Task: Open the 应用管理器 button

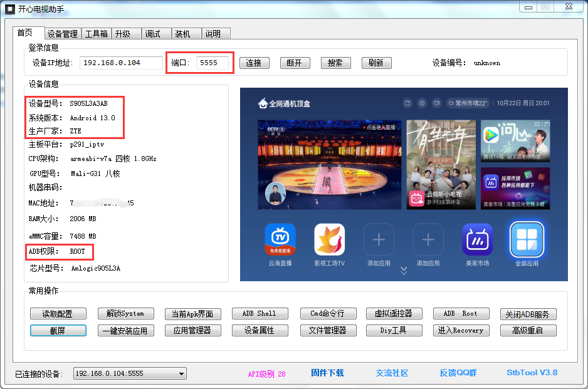Action: tap(192, 331)
